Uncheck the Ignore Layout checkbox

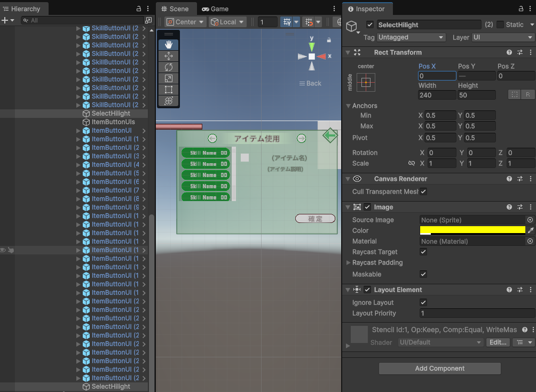(423, 302)
